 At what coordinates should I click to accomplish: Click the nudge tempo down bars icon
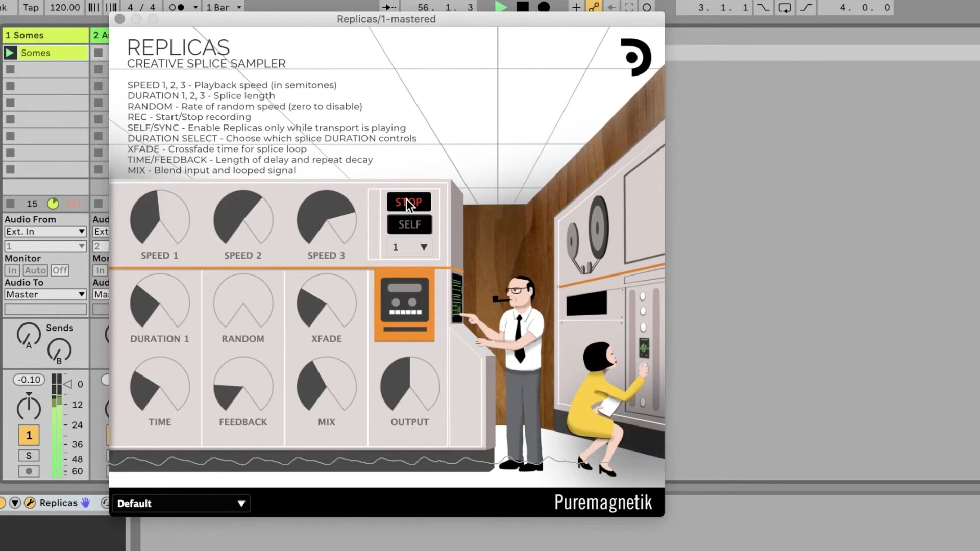click(x=94, y=7)
